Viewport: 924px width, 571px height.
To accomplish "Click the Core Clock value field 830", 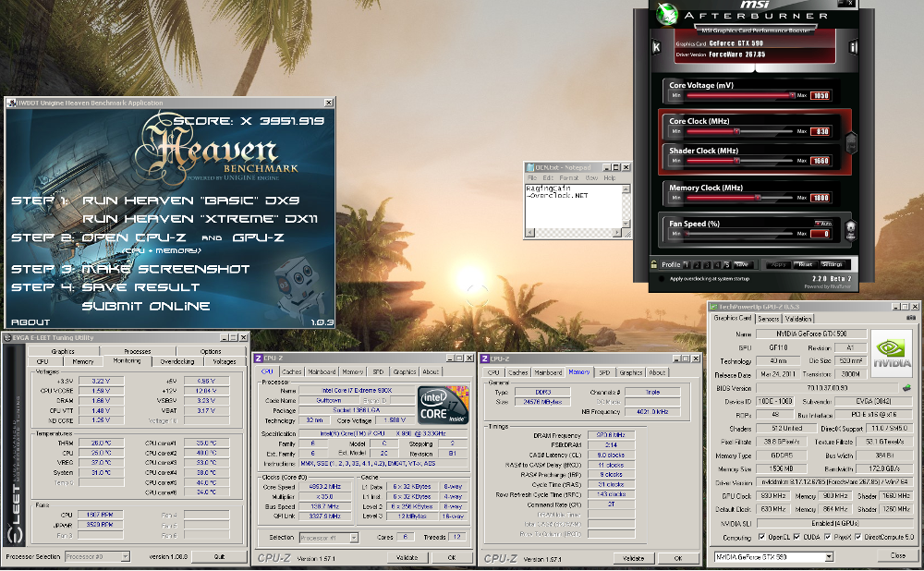I will click(x=821, y=131).
